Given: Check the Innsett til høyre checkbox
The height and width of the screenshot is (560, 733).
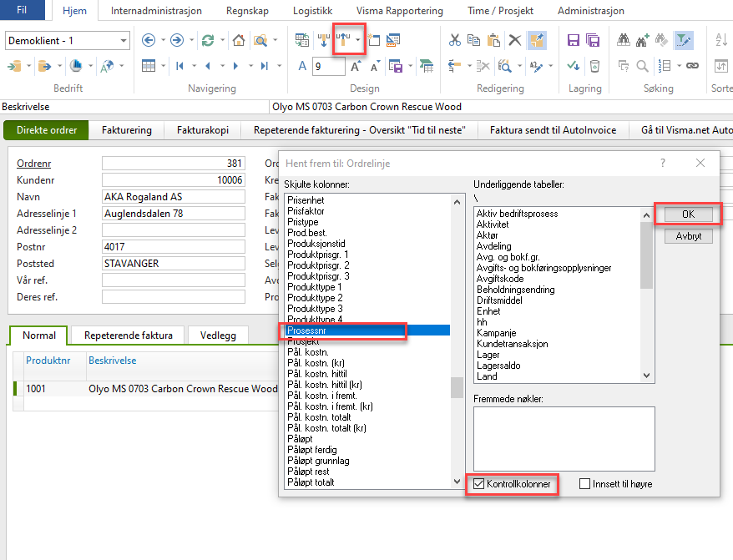Looking at the screenshot, I should [584, 484].
